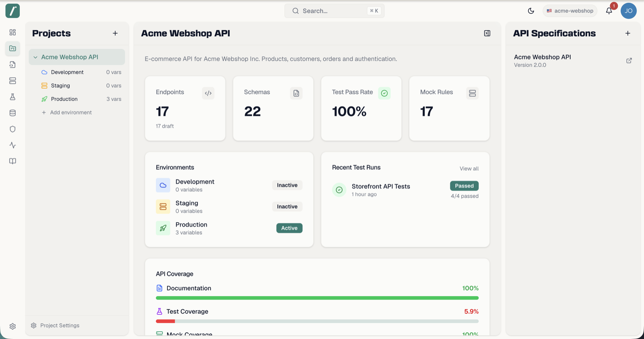Click the Documentation coverage file icon
This screenshot has height=339, width=644.
159,288
